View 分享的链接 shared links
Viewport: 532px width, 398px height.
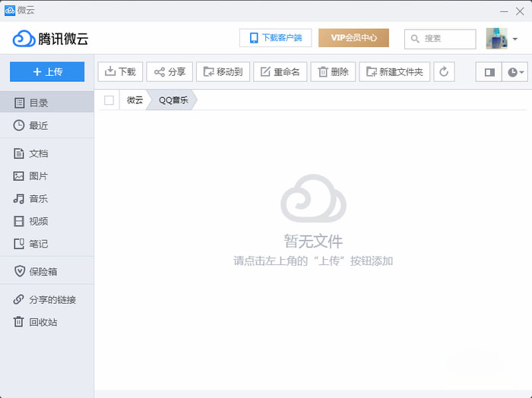point(47,300)
